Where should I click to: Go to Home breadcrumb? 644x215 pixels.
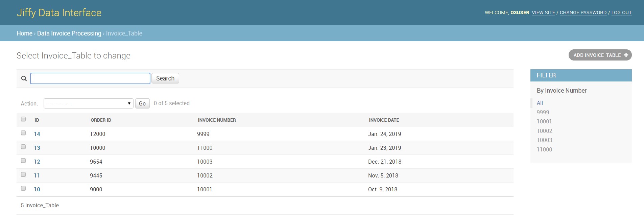[24, 33]
